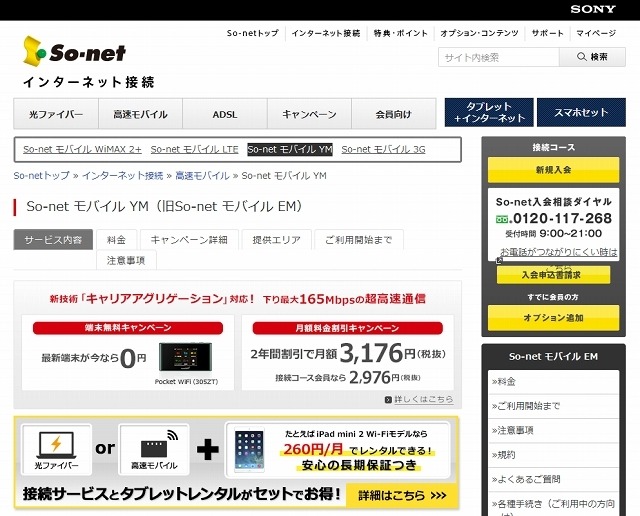
Task: Open the So-net モバイル 3G link
Action: pos(383,149)
